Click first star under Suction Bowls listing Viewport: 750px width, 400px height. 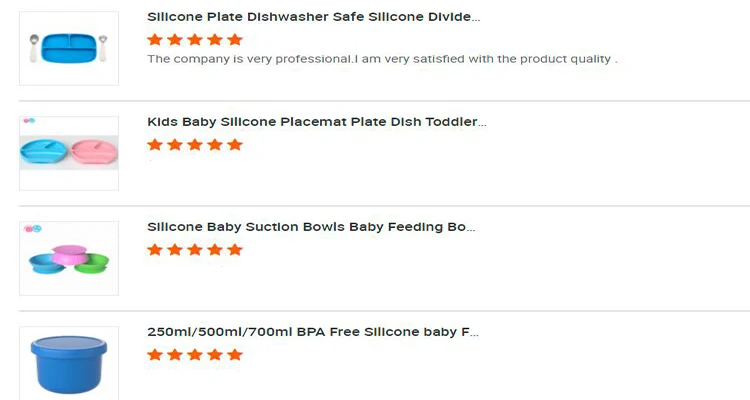pos(155,250)
